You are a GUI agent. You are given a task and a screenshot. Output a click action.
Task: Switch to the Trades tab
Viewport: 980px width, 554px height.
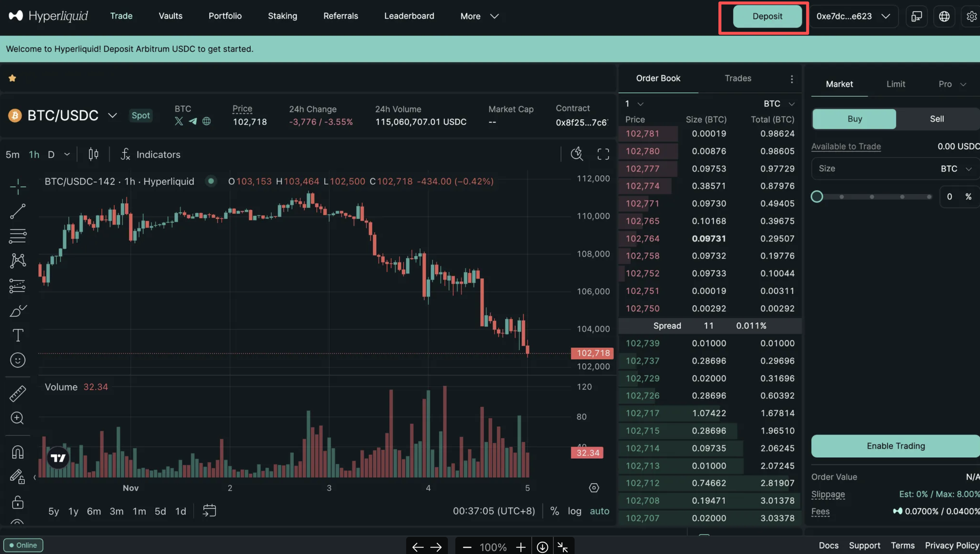tap(737, 78)
